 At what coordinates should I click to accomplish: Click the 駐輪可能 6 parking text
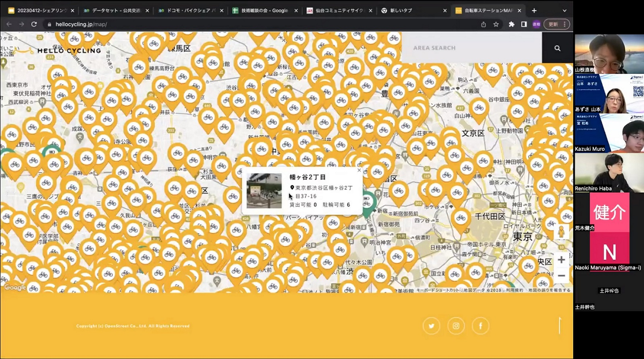(x=336, y=205)
